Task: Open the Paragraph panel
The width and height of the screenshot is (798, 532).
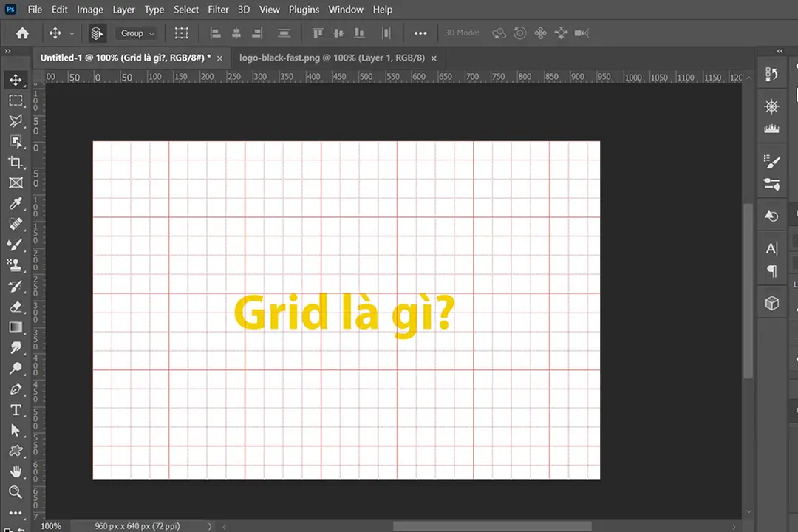Action: click(771, 271)
